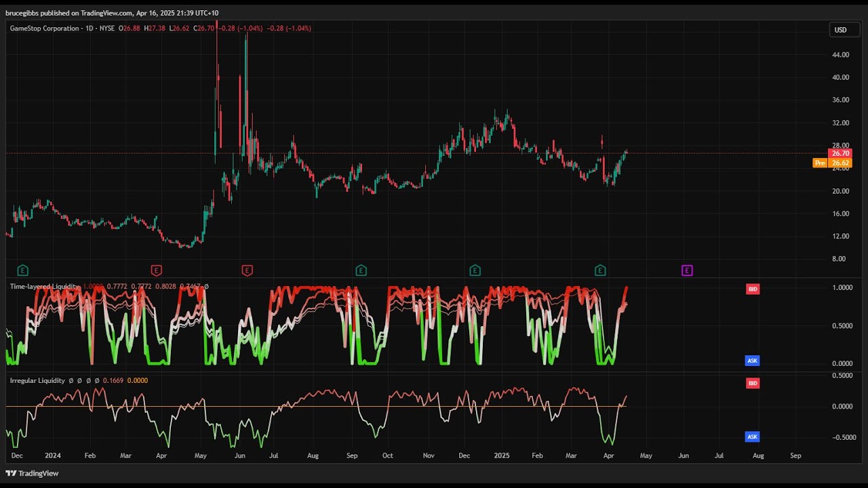Image resolution: width=868 pixels, height=488 pixels.
Task: Click the 12.00 price axis label
Action: point(840,237)
